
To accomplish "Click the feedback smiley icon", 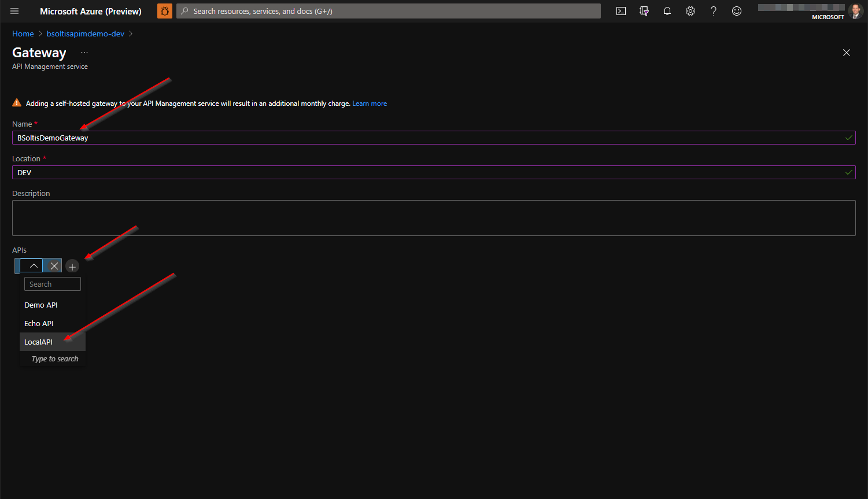I will click(737, 11).
